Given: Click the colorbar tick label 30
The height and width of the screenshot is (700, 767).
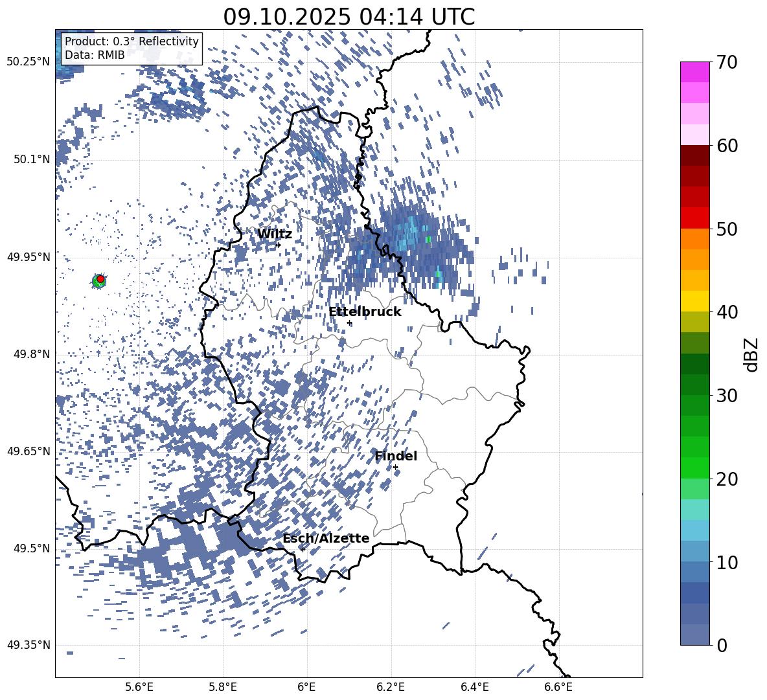Looking at the screenshot, I should 727,395.
